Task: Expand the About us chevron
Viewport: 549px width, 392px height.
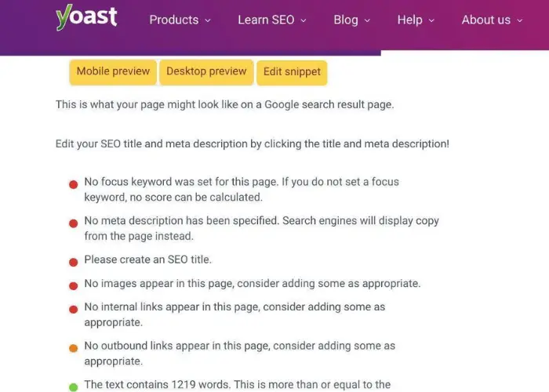Action: [x=520, y=20]
